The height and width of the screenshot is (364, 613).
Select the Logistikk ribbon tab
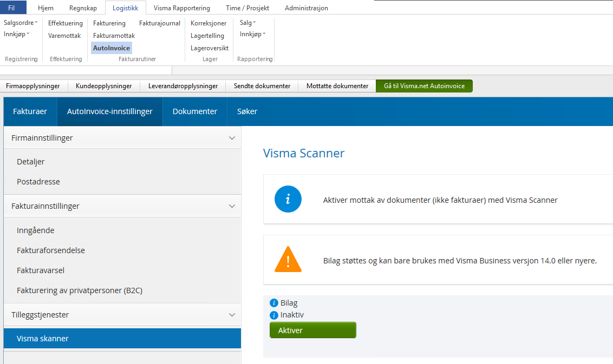click(x=126, y=8)
